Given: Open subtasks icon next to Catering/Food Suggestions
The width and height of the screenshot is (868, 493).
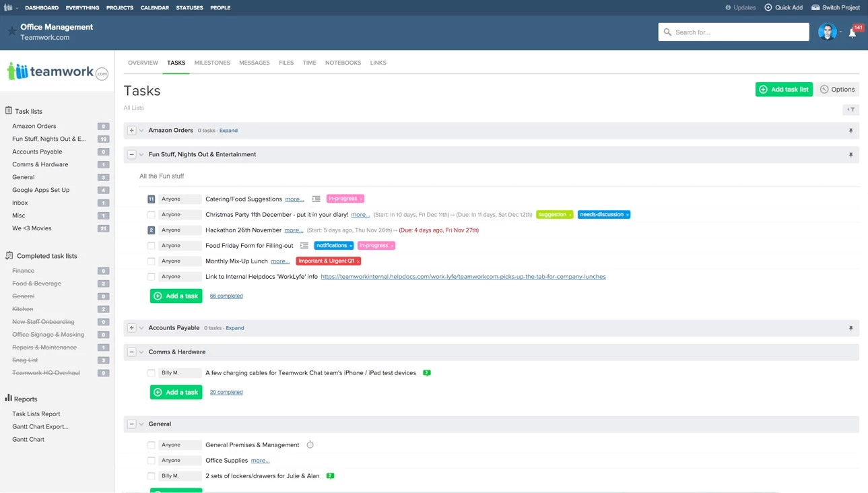Looking at the screenshot, I should pyautogui.click(x=316, y=199).
